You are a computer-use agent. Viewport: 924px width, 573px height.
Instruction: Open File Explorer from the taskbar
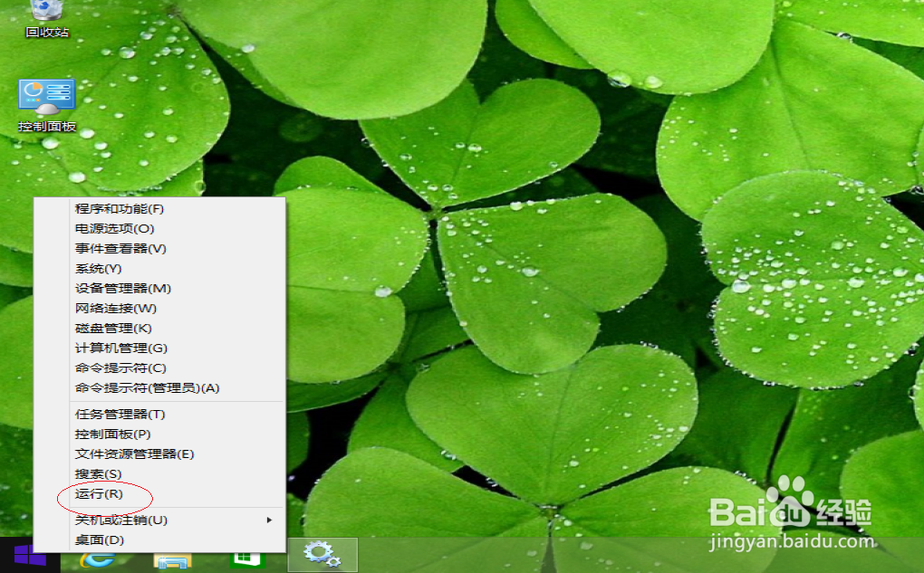point(172,559)
